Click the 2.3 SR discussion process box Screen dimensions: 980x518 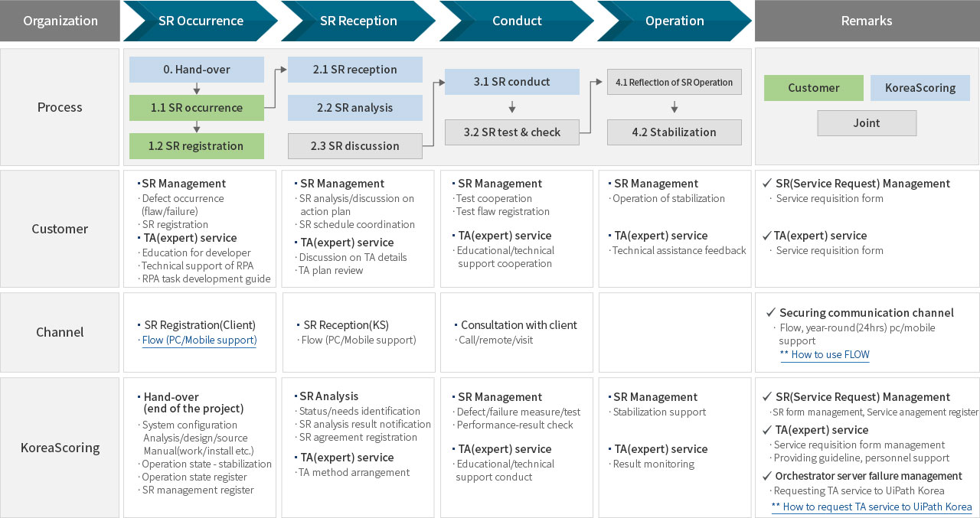coord(355,145)
